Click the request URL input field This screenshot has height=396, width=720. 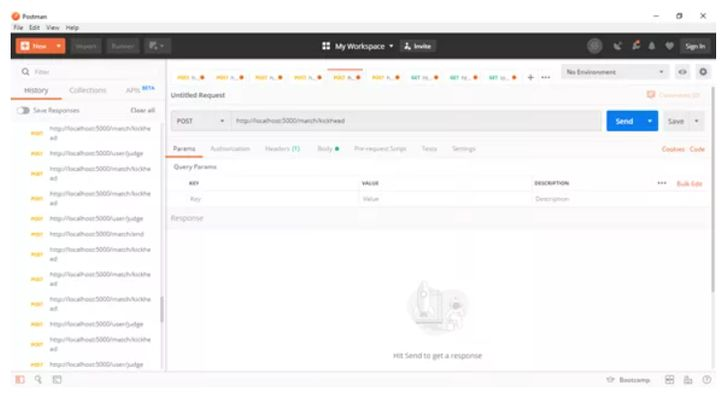coord(416,121)
